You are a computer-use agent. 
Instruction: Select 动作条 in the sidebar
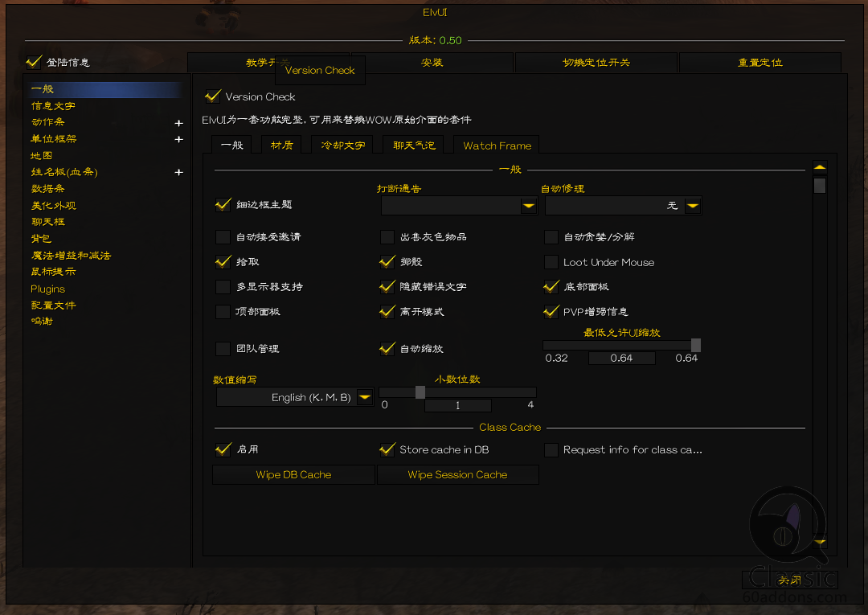click(48, 122)
